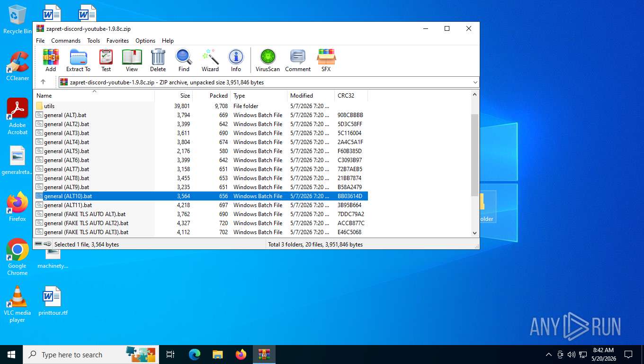Select general (ALT4).bat file
This screenshot has width=644, height=364.
tap(200, 142)
